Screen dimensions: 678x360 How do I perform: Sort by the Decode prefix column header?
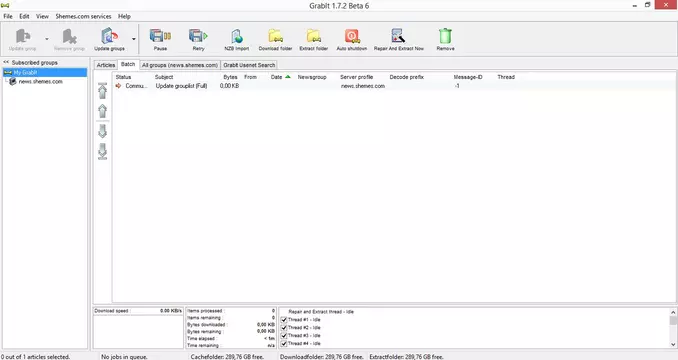tap(406, 77)
